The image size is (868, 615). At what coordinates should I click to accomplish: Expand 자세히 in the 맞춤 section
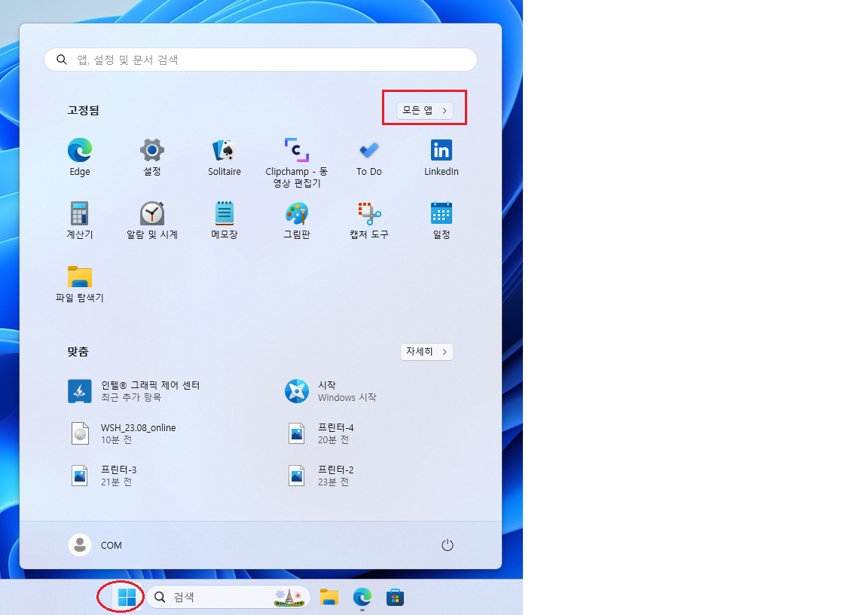[426, 352]
